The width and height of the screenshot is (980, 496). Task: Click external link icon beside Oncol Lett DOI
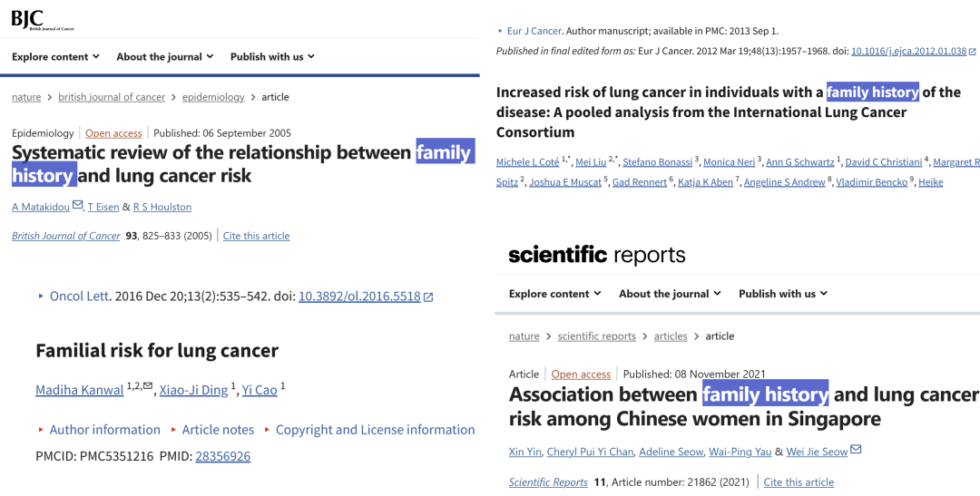click(428, 297)
